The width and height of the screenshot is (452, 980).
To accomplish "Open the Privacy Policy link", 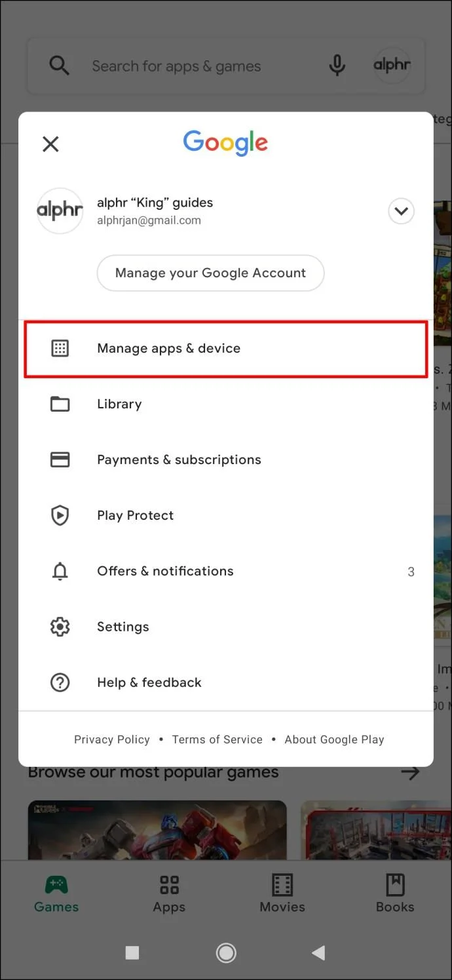I will (112, 739).
